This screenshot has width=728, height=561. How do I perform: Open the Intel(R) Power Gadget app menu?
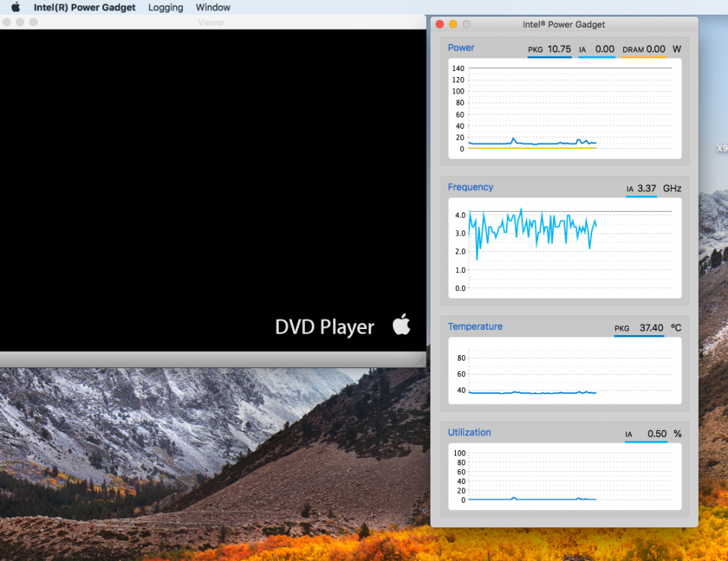(84, 7)
